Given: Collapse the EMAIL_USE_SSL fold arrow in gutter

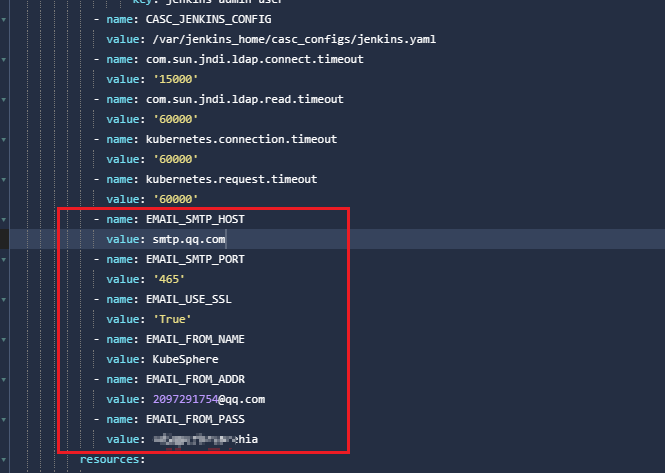Looking at the screenshot, I should point(4,299).
